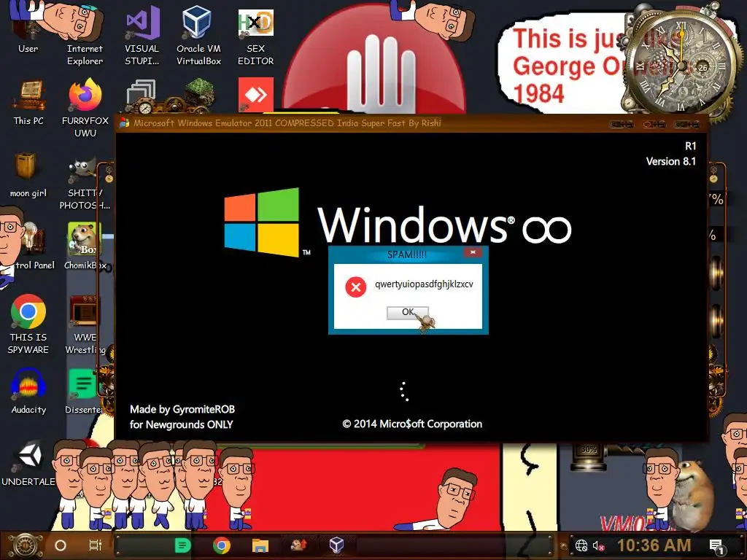Open Cortana search circle in taskbar
This screenshot has height=560, width=747.
pyautogui.click(x=61, y=545)
